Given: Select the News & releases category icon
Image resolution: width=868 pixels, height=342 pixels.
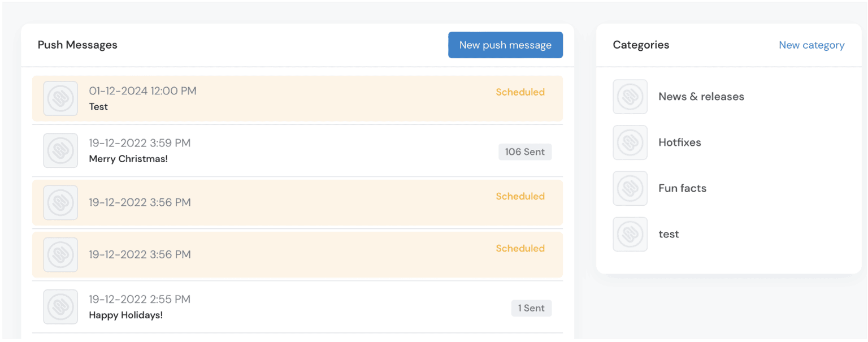Looking at the screenshot, I should coord(630,97).
